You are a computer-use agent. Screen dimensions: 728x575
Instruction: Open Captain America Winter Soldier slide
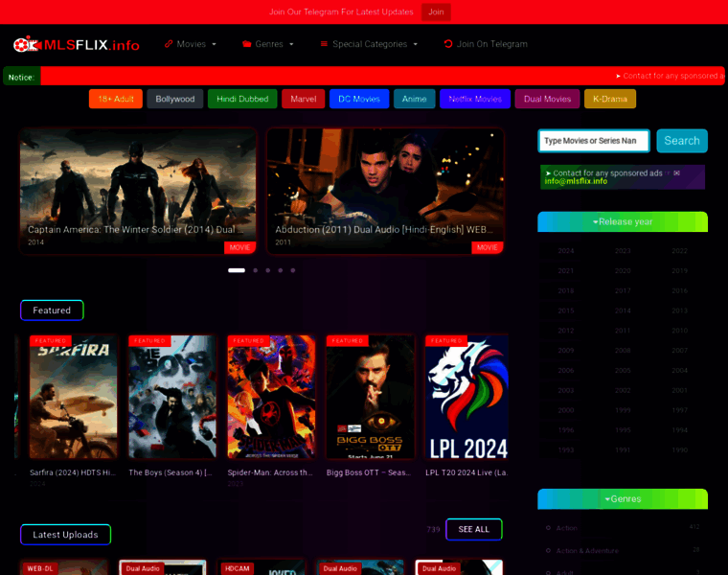(138, 192)
